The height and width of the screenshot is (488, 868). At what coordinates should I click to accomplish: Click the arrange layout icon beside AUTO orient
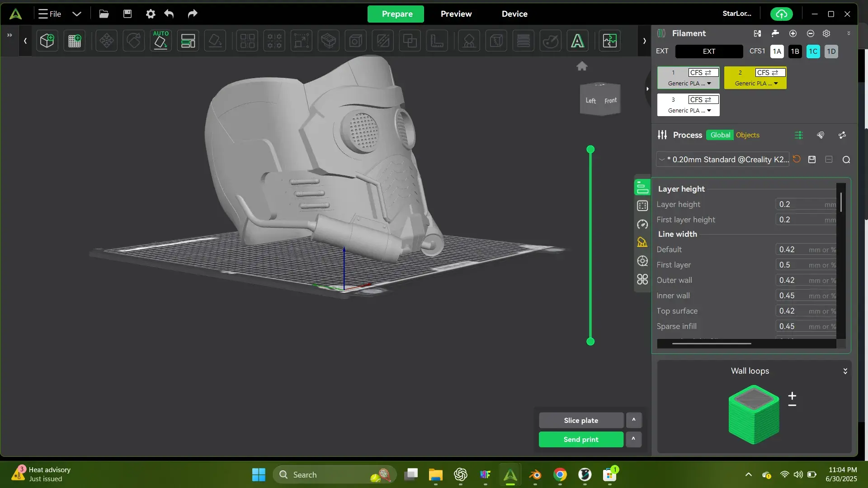188,41
